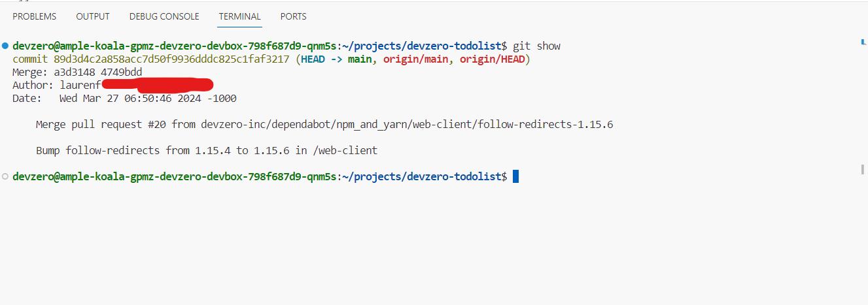The height and width of the screenshot is (305, 868).
Task: Click the origin/HEAD ref label
Action: pos(493,59)
